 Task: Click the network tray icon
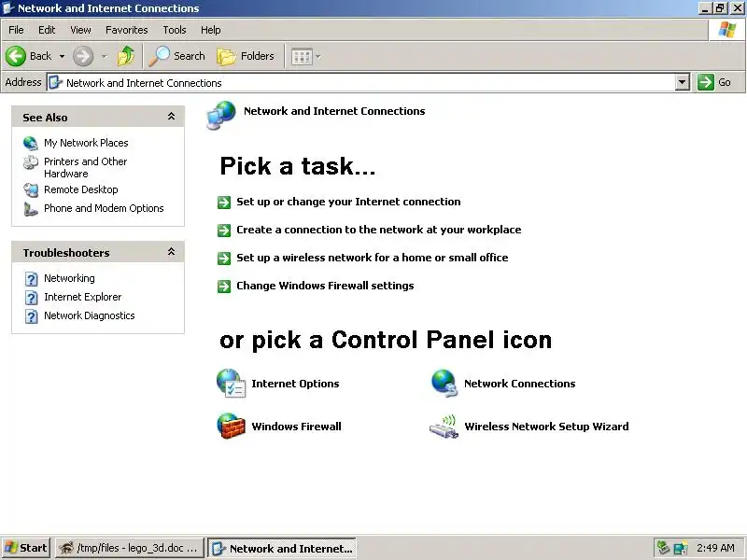coord(681,548)
